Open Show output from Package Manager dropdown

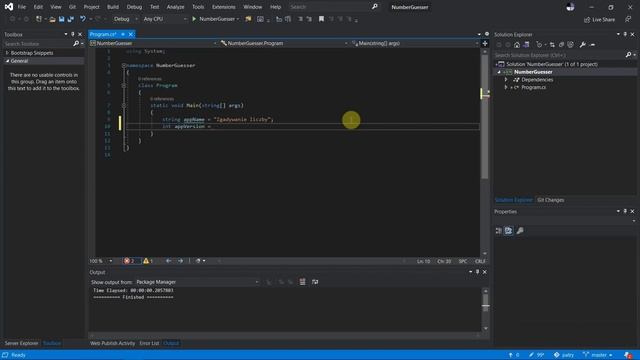(197, 282)
